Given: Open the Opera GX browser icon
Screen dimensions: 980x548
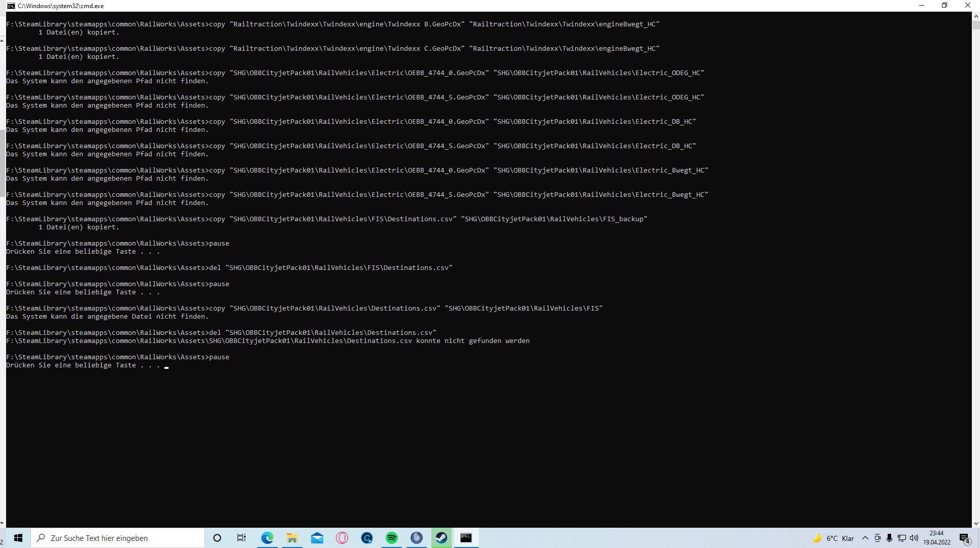Looking at the screenshot, I should [342, 538].
